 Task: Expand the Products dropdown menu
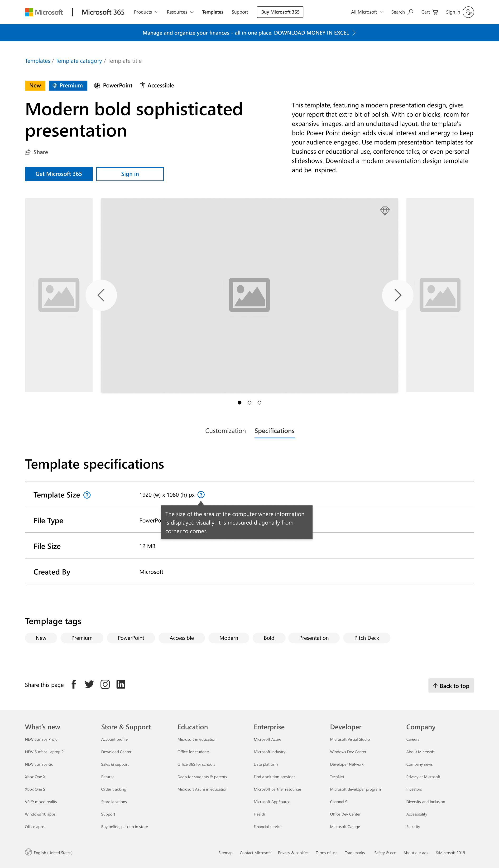[146, 12]
